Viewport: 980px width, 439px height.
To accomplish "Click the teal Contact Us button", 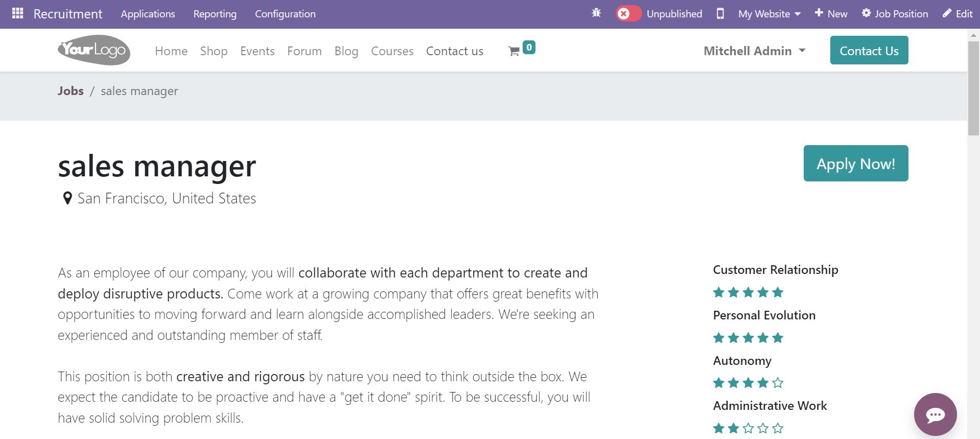I will [869, 50].
